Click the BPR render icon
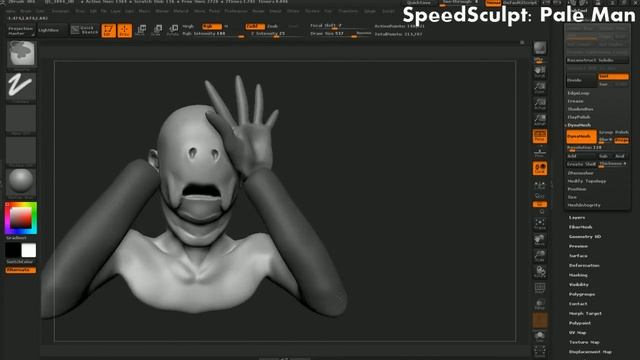640x360 pixels. click(540, 49)
